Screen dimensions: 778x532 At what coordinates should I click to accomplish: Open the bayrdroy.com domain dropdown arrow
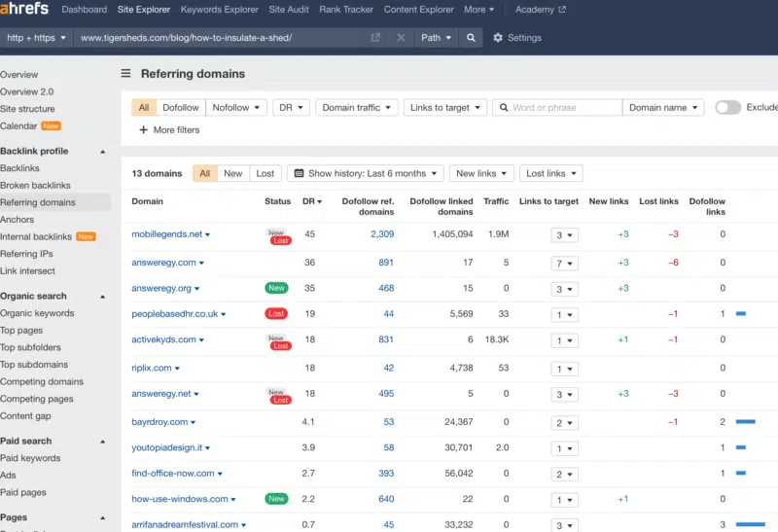193,422
